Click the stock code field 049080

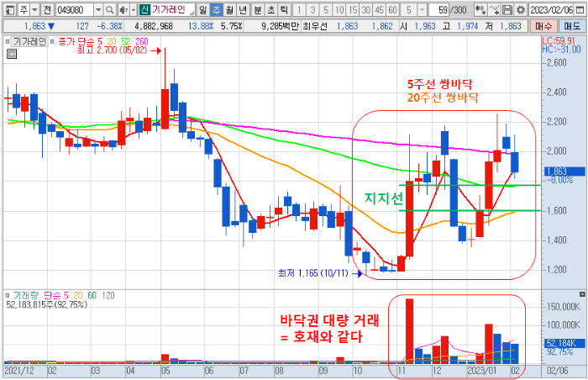[x=75, y=10]
